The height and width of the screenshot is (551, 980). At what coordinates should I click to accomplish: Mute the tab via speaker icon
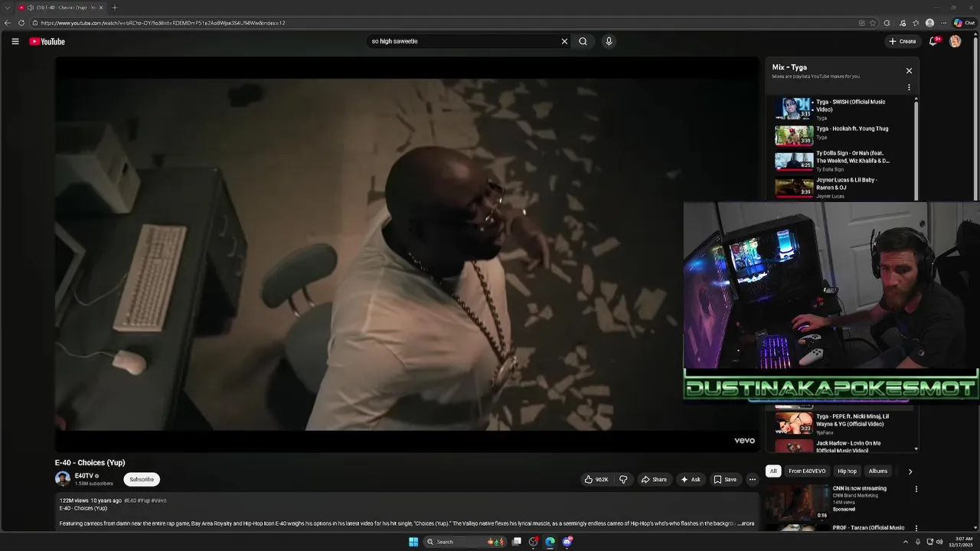click(31, 8)
